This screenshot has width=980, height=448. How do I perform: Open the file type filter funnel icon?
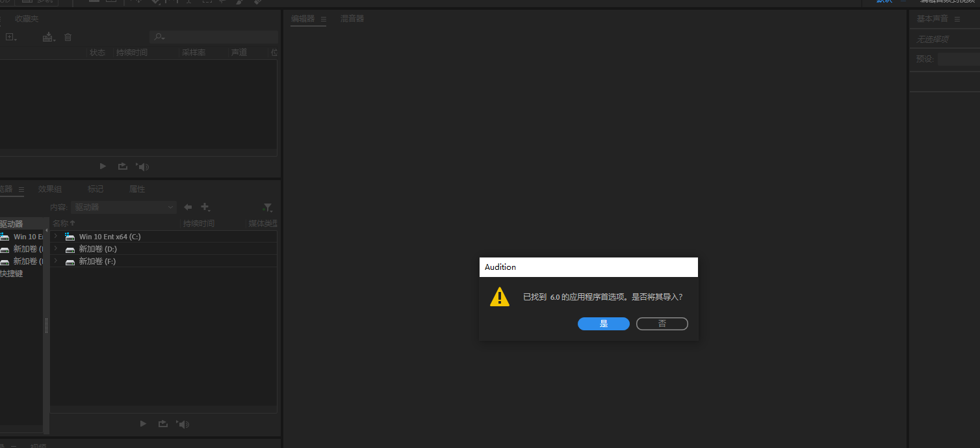tap(267, 207)
